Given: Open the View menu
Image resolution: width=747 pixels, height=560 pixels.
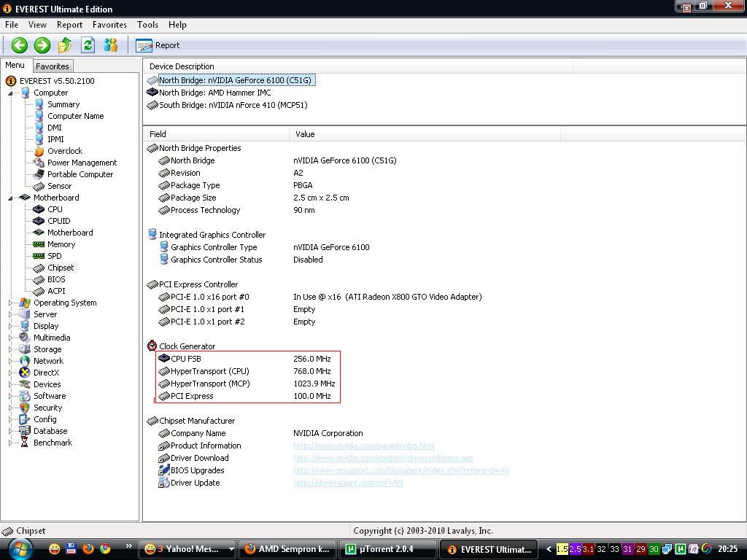Looking at the screenshot, I should point(37,25).
